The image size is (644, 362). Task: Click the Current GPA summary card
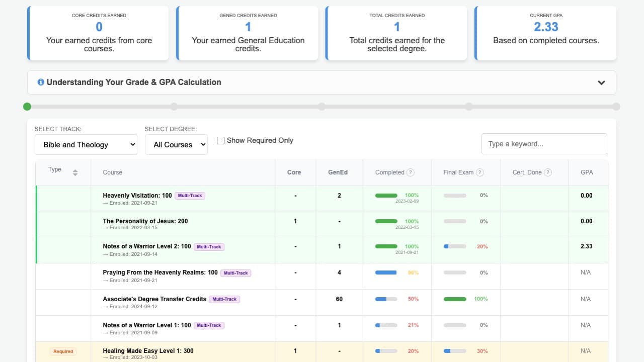[545, 33]
